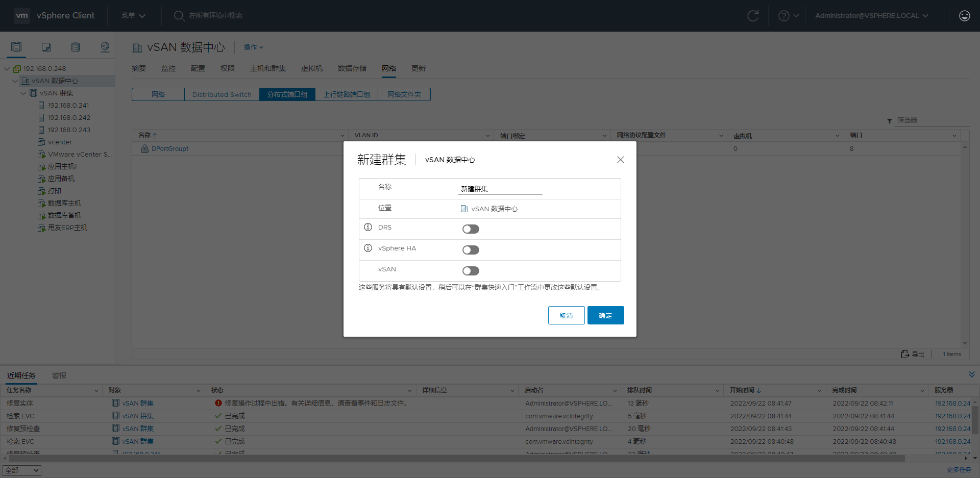Collapse the vSAN 群集 tree node

23,93
